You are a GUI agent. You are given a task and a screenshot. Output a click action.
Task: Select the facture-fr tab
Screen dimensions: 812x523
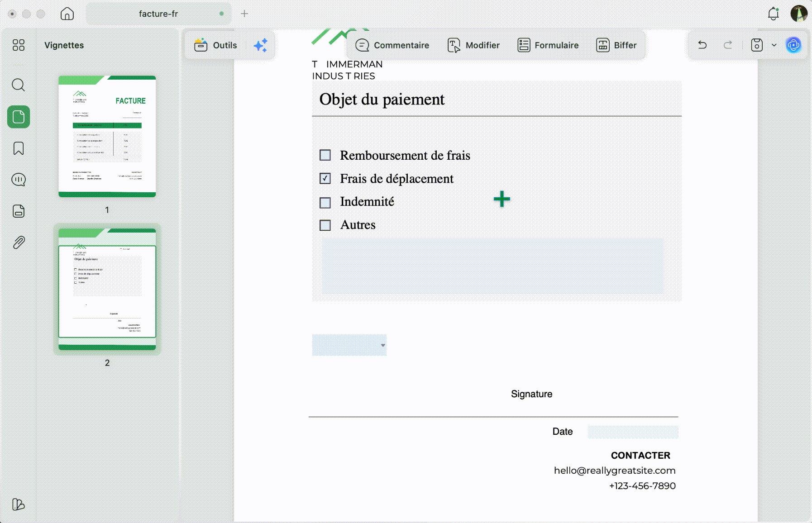point(158,14)
